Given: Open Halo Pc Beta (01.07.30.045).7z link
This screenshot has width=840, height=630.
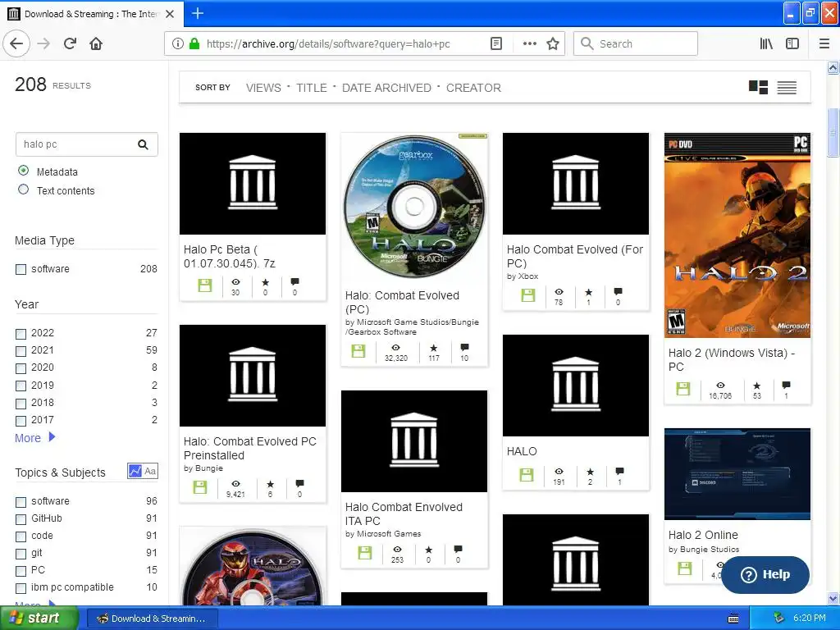Looking at the screenshot, I should coord(230,256).
